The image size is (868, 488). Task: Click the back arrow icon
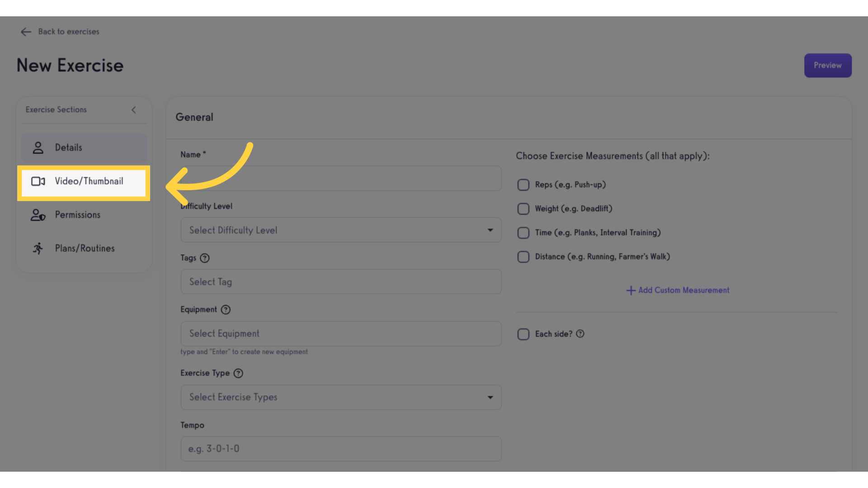26,32
